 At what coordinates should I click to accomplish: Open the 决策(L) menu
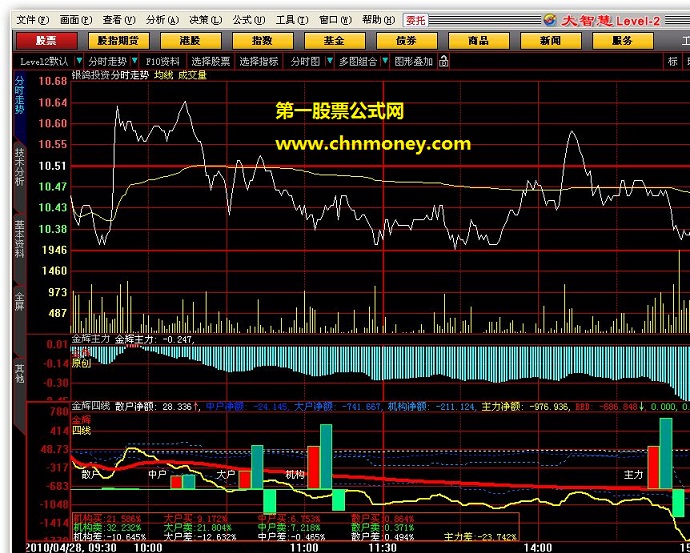coord(206,20)
